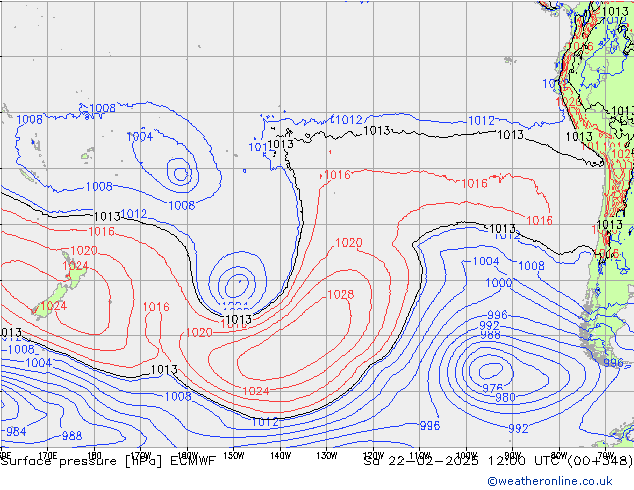Click the 1024 label on New Zealand's North Island
The image size is (634, 490).
(x=76, y=266)
